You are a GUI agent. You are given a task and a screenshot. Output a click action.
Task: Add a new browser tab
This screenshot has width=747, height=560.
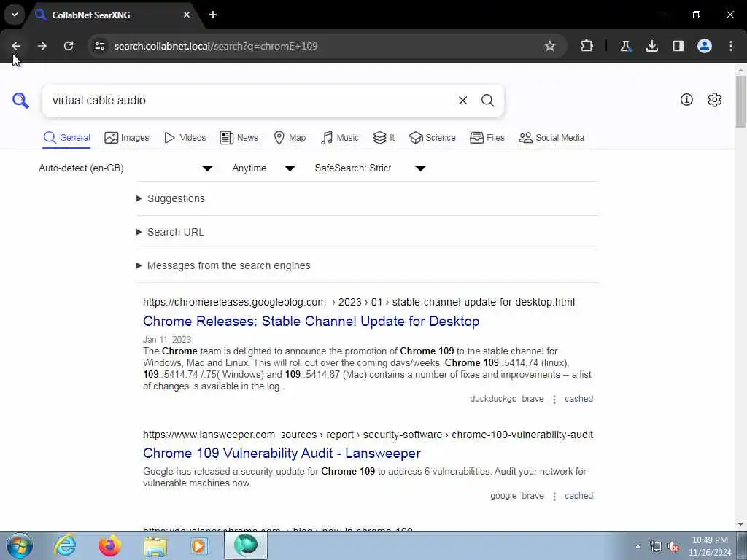pos(213,15)
